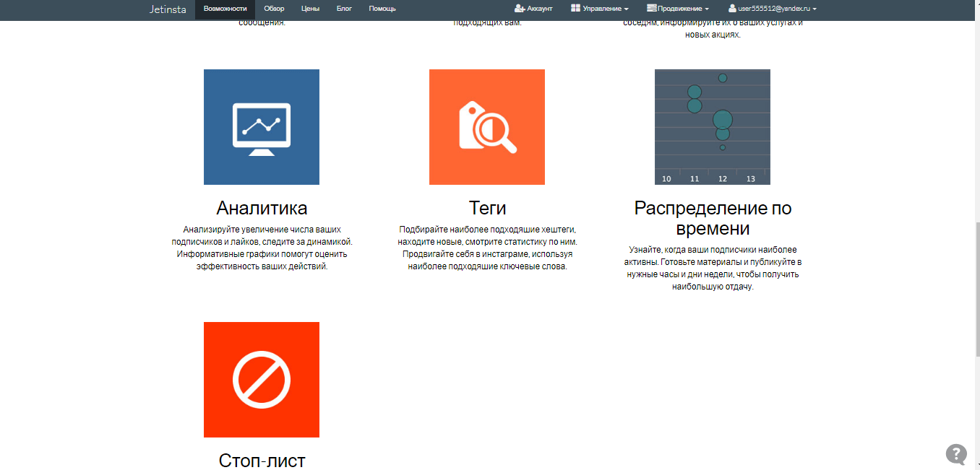
Task: Click the red Стоп-лист prohibition icon
Action: (x=261, y=380)
